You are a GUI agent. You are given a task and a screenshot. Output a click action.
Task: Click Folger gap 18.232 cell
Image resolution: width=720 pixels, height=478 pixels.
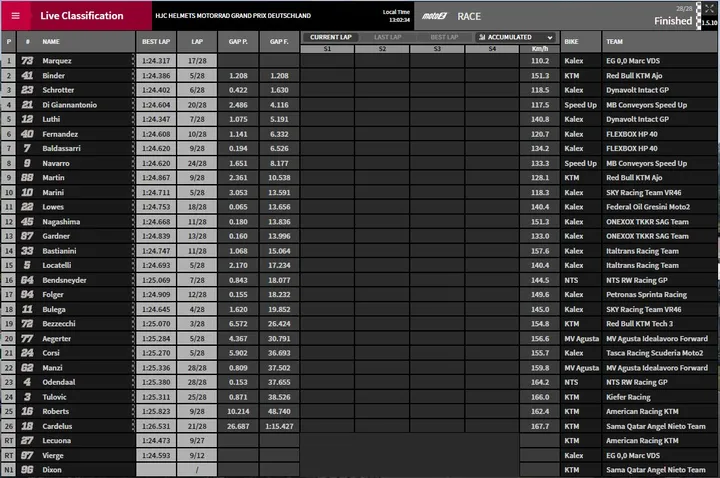tap(279, 295)
